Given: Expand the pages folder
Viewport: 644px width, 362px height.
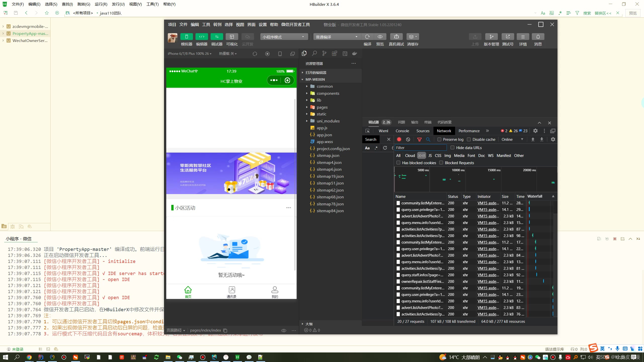Looking at the screenshot, I should tap(322, 107).
